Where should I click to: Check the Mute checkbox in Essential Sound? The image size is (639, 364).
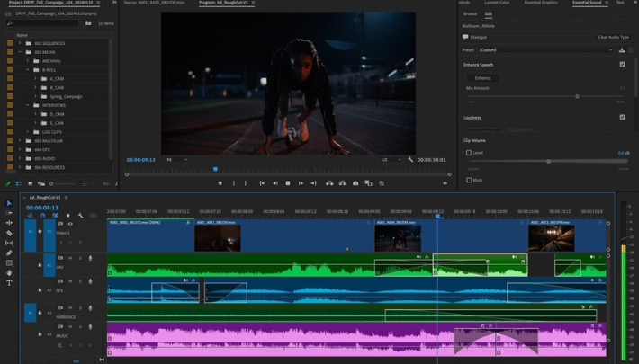pos(469,180)
